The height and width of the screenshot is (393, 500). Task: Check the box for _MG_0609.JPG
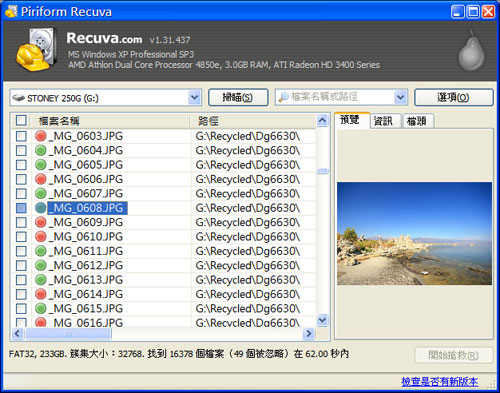click(x=21, y=222)
